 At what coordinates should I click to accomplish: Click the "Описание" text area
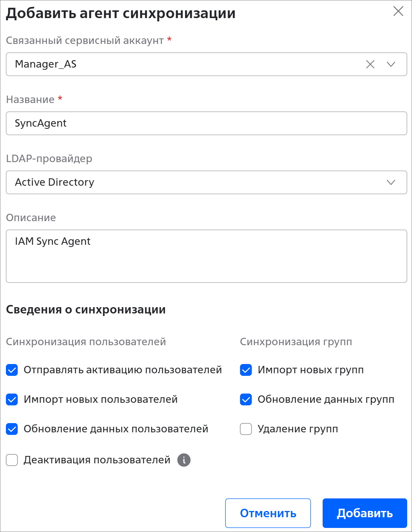[x=207, y=256]
